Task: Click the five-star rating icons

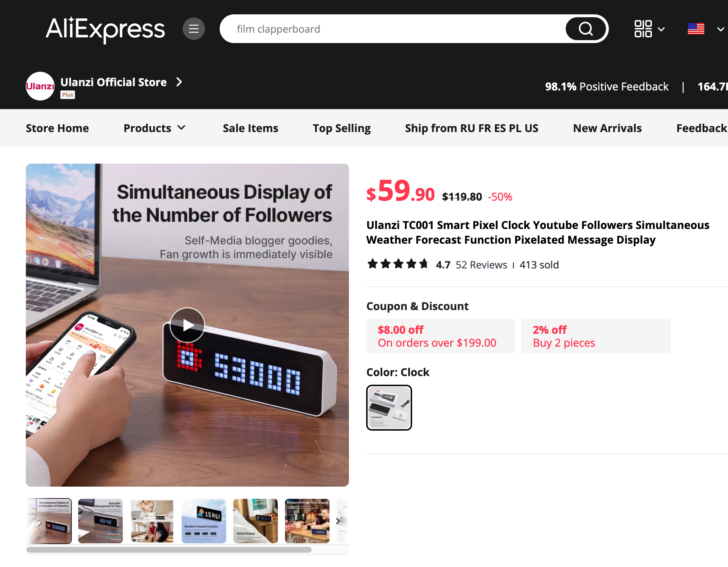Action: point(398,264)
